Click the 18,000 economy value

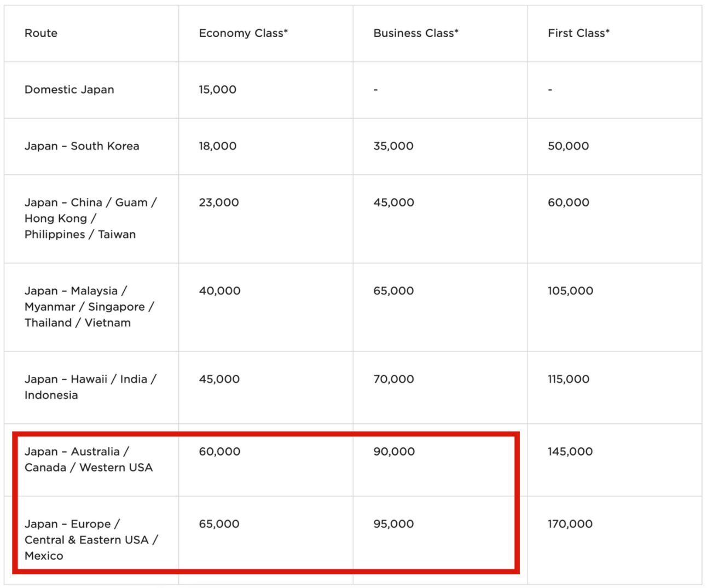[x=218, y=146]
